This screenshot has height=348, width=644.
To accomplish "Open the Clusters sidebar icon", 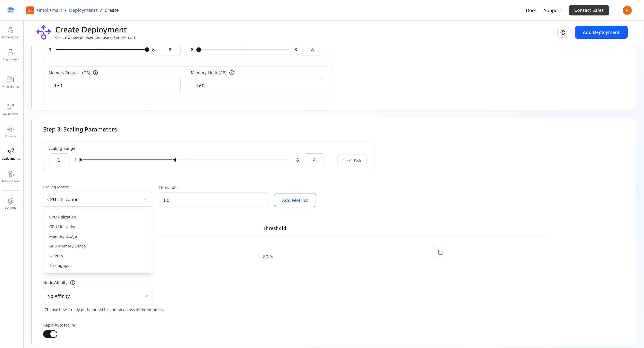I will coord(11,132).
